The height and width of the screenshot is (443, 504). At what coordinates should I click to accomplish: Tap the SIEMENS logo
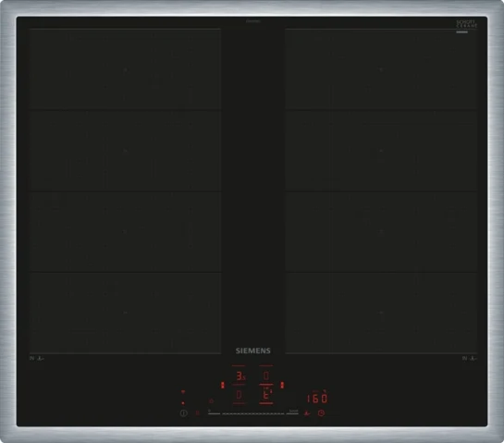tap(253, 351)
